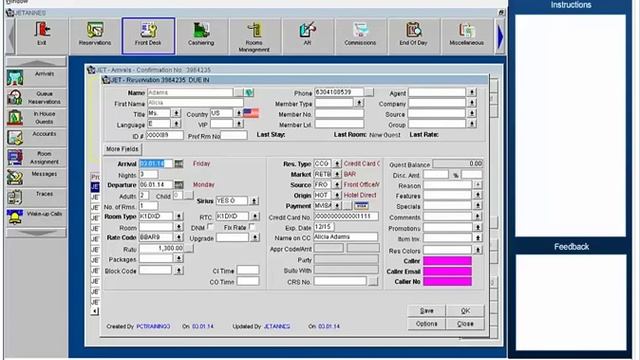The image size is (640, 360).
Task: Open the Language dropdown
Action: [176, 123]
